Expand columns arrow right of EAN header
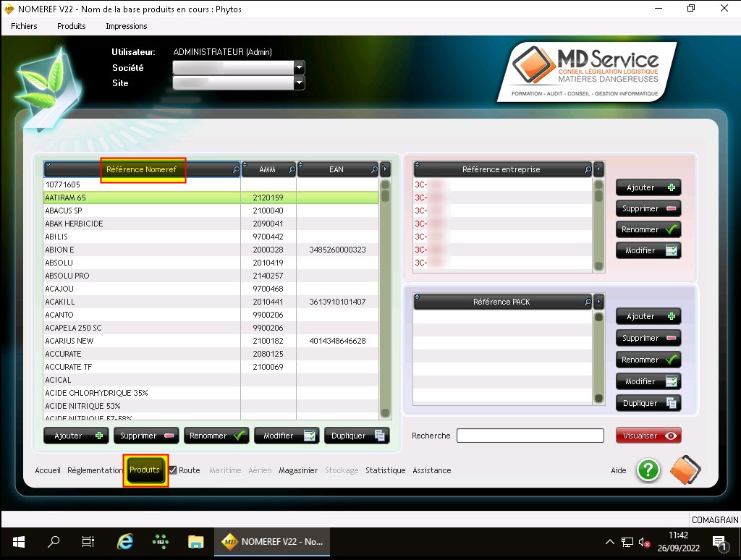The height and width of the screenshot is (560, 741). click(x=386, y=169)
